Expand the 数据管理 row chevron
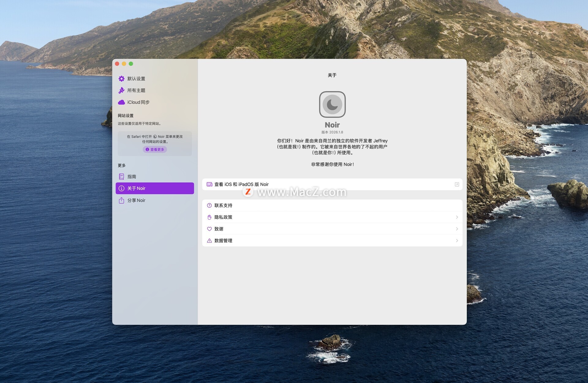 click(457, 241)
